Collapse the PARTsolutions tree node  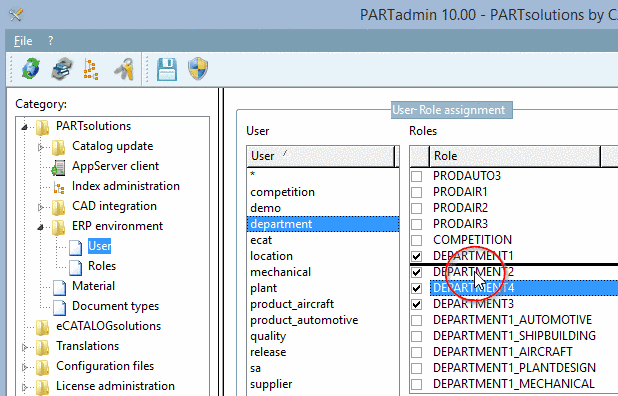pyautogui.click(x=24, y=127)
